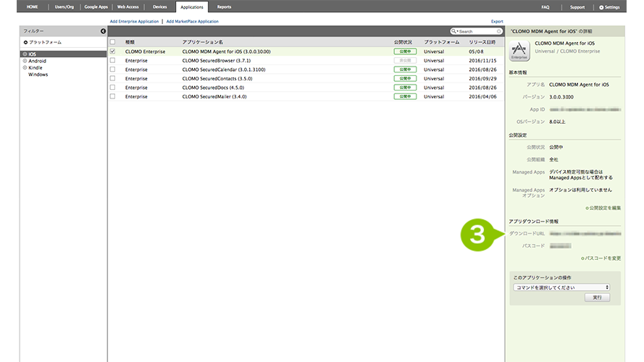Click Add MarketPlace Application link

pyautogui.click(x=192, y=21)
